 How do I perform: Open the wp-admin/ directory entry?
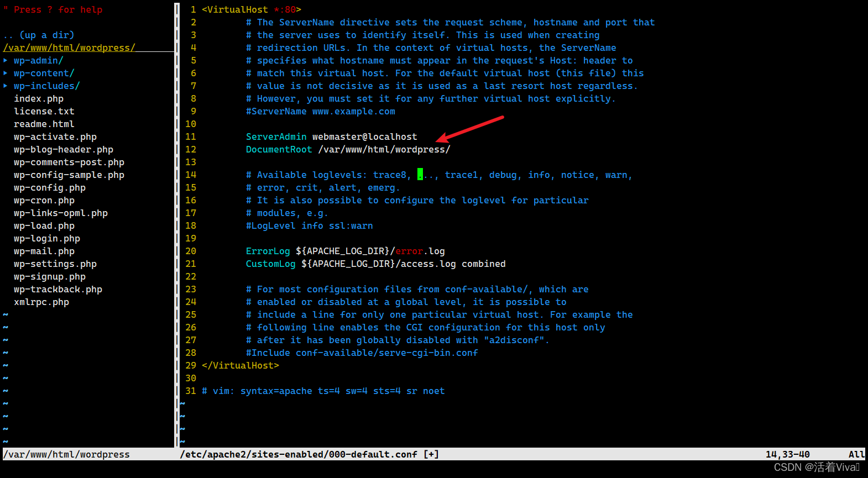coord(39,60)
